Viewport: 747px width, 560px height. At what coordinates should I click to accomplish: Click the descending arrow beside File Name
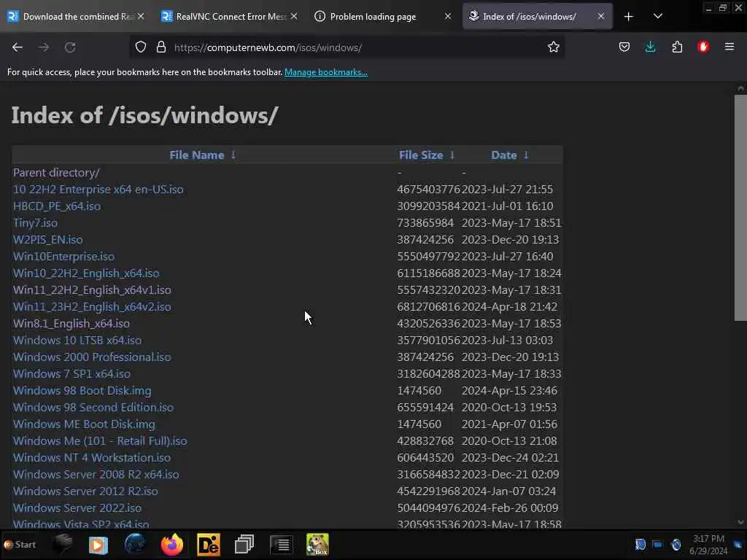233,155
